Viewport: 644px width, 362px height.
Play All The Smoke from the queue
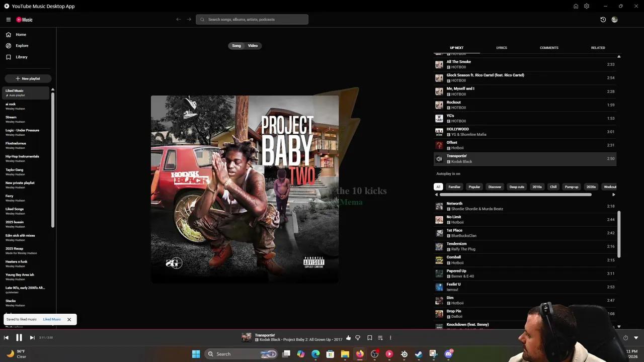point(525,64)
